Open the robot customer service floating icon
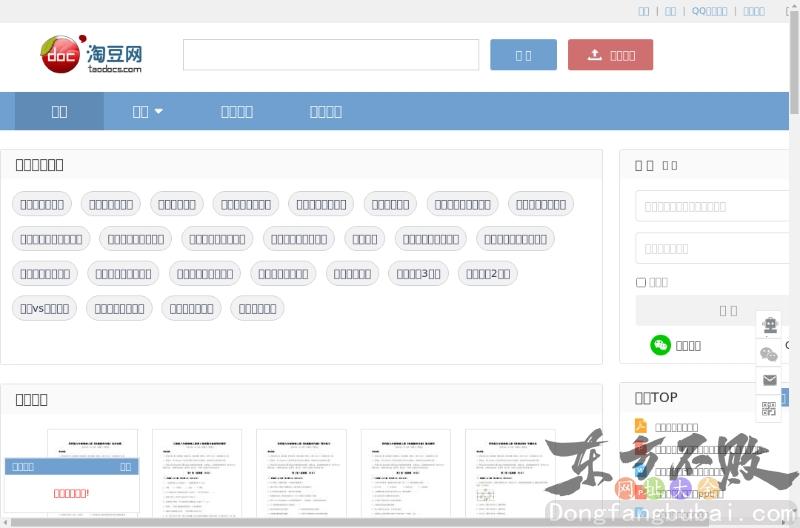Viewport: 800px width, 528px height. [769, 326]
